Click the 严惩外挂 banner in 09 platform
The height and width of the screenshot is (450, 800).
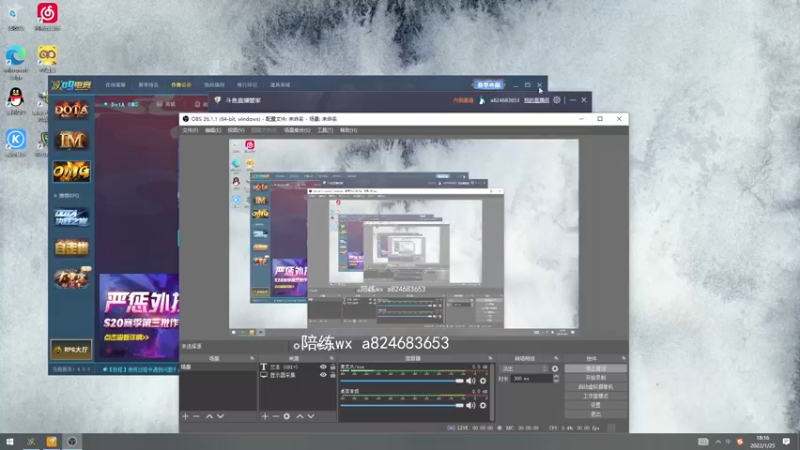click(139, 316)
